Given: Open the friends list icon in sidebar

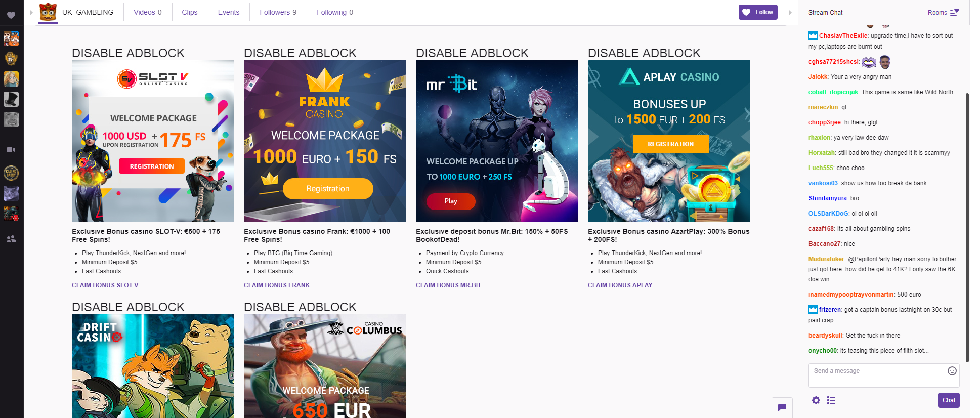Looking at the screenshot, I should (x=11, y=239).
